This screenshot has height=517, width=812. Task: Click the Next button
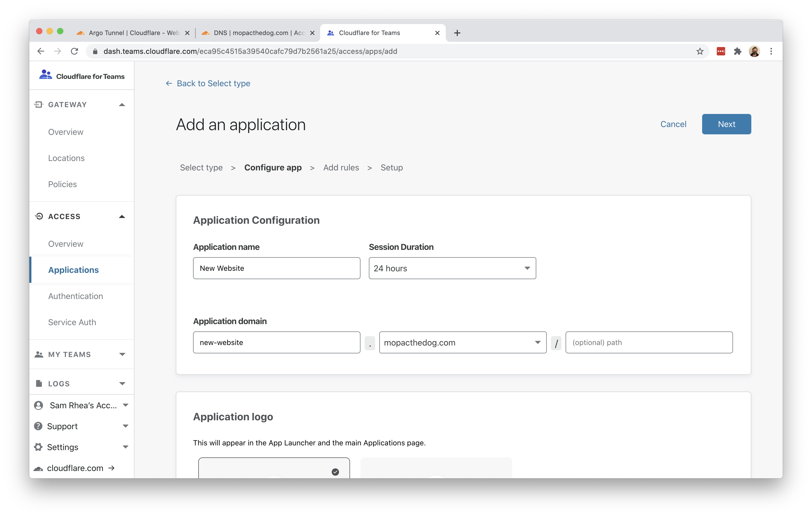[x=726, y=124]
